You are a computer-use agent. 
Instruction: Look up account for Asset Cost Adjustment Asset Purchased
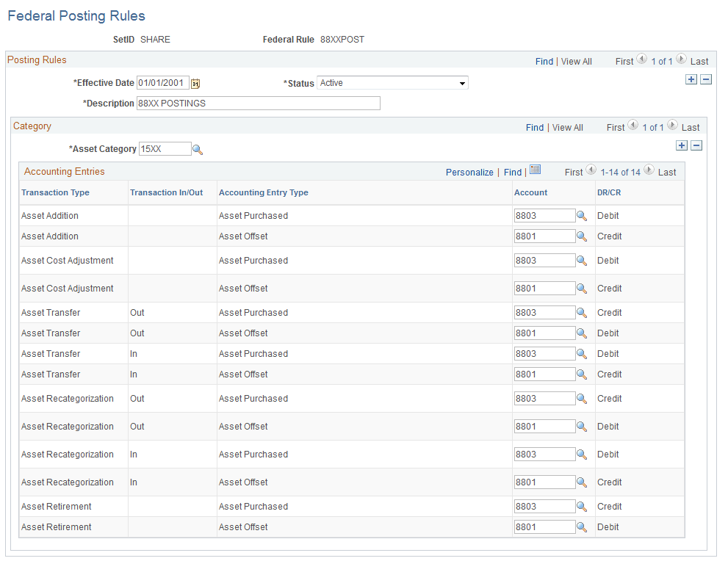582,261
